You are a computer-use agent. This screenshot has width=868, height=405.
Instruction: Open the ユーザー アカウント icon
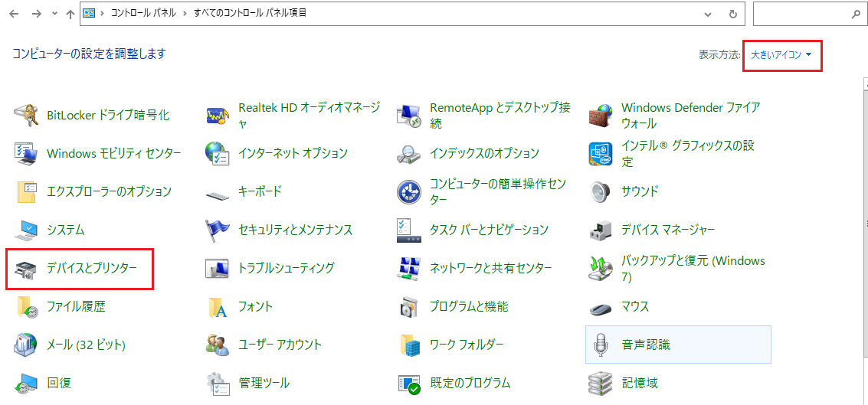click(x=217, y=345)
